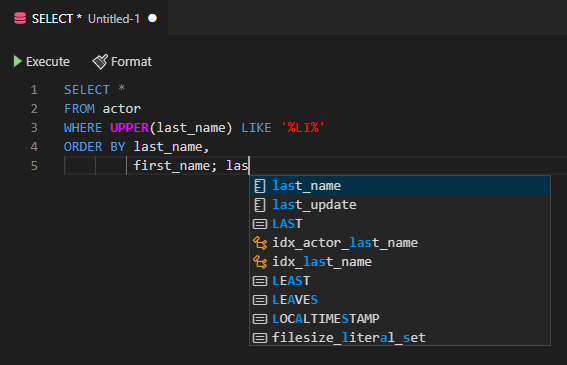567x365 pixels.
Task: Click the keyword icon beside LOCALTIMESTAMP
Action: click(260, 319)
